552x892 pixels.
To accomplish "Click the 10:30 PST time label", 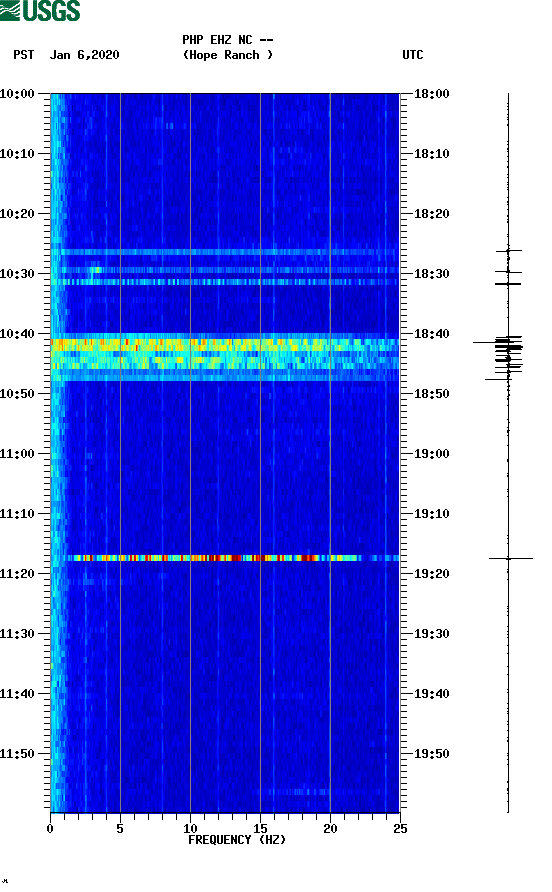I will 18,274.
